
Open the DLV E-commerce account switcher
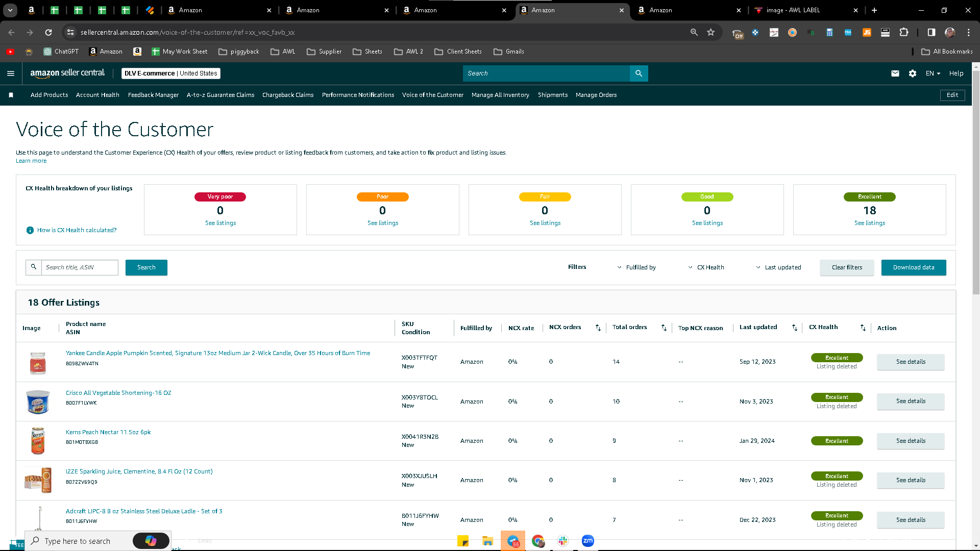click(171, 73)
